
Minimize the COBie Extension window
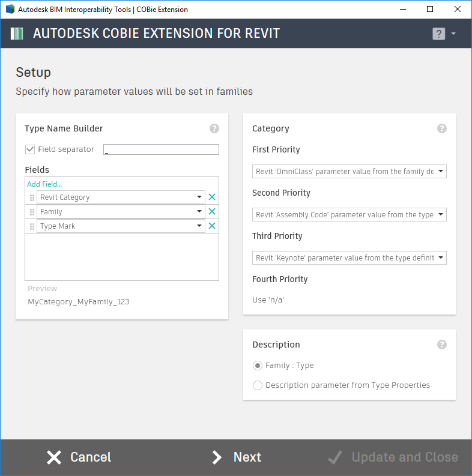[x=403, y=9]
